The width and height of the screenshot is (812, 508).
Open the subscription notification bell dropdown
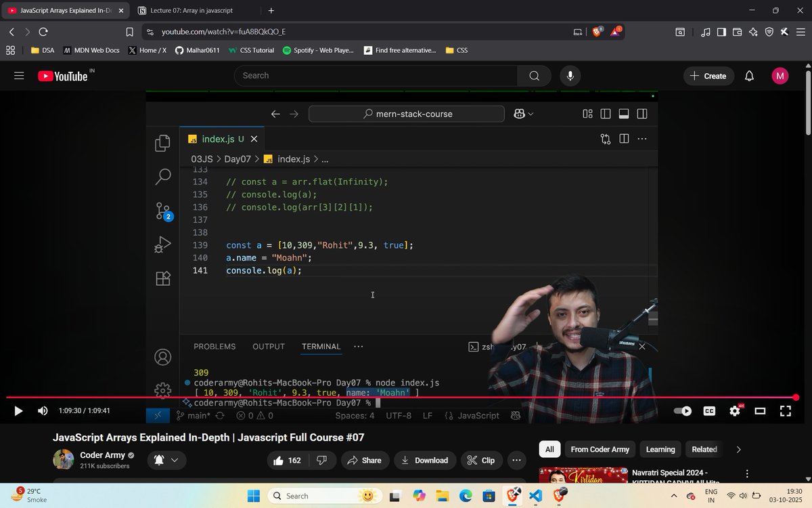point(166,460)
